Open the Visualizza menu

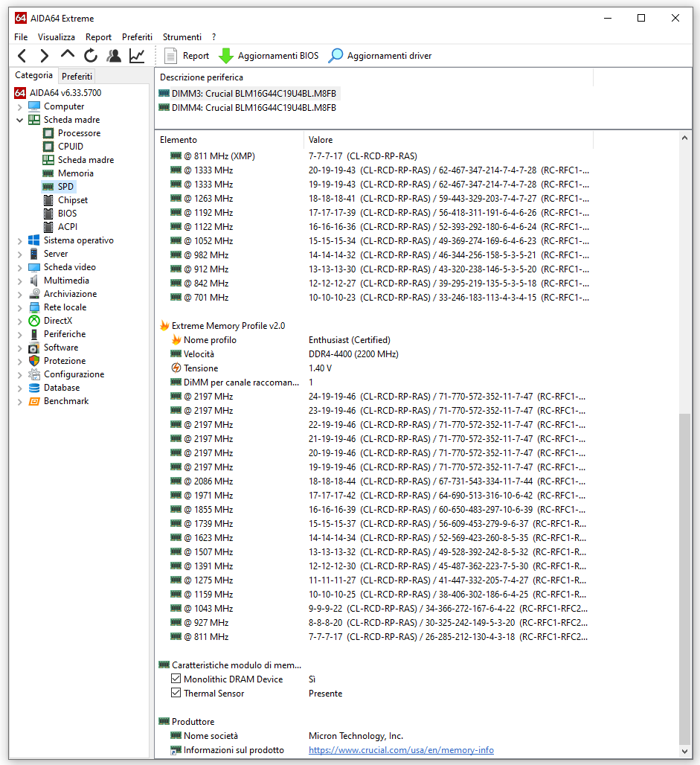[x=57, y=37]
